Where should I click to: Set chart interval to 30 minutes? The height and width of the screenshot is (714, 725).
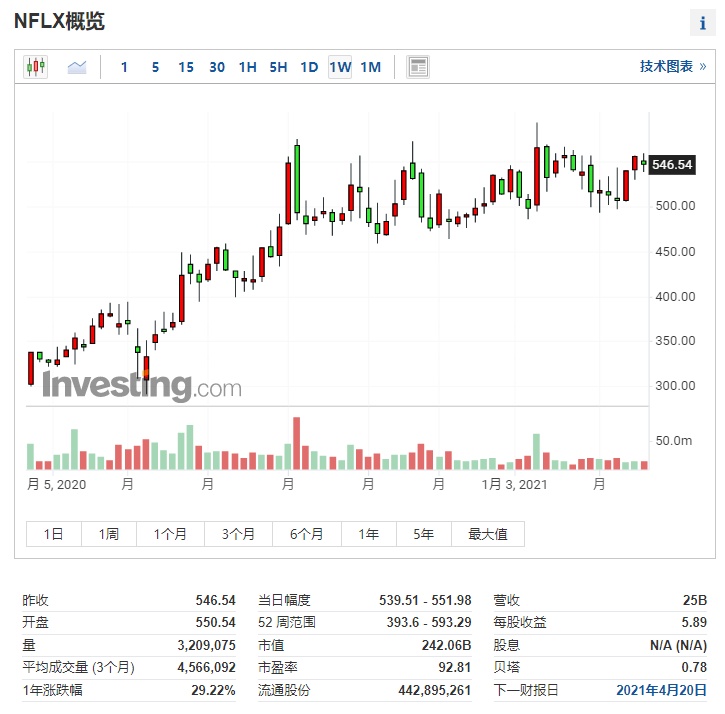pos(217,68)
